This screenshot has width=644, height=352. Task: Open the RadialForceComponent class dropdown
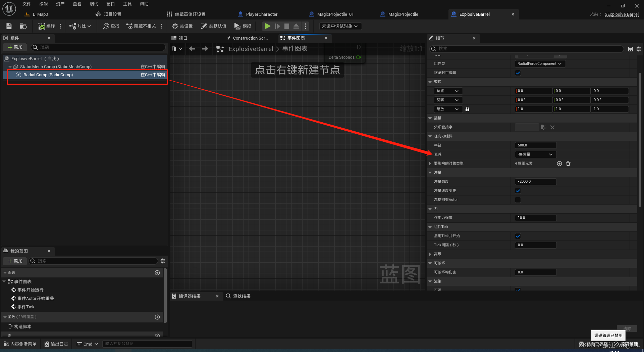point(540,64)
